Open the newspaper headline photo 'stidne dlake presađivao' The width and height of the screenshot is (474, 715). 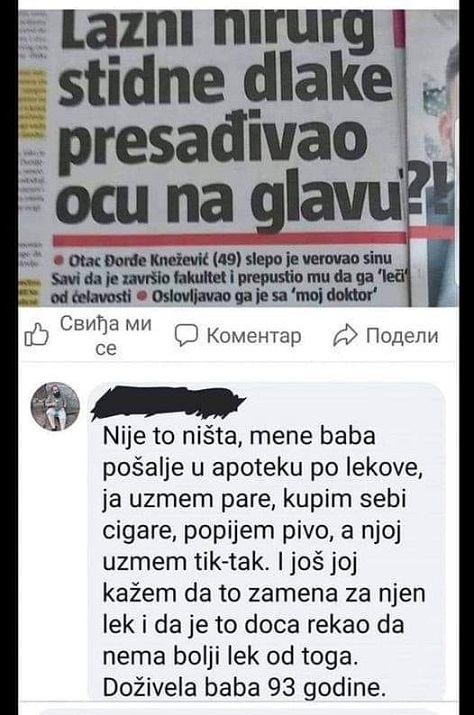tap(237, 158)
